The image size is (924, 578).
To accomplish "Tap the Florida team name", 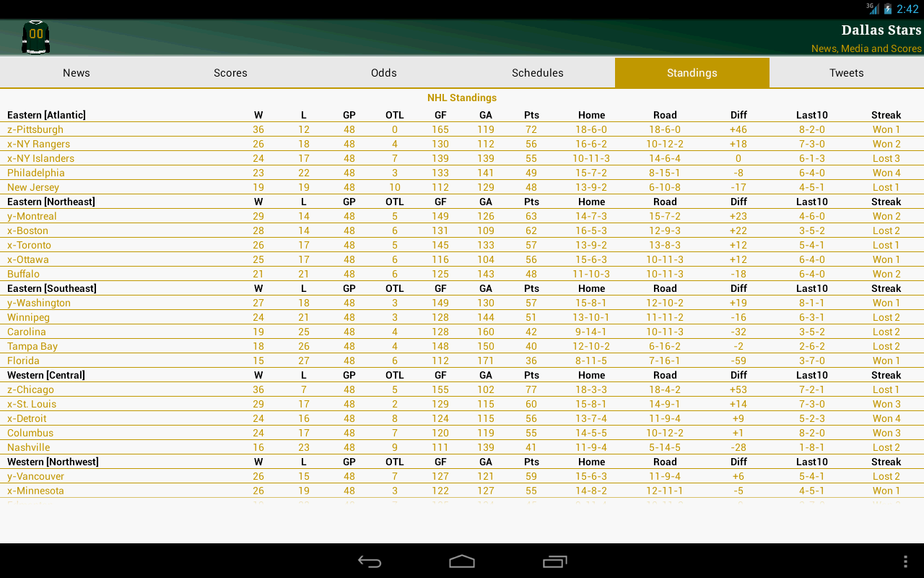I will pyautogui.click(x=24, y=361).
